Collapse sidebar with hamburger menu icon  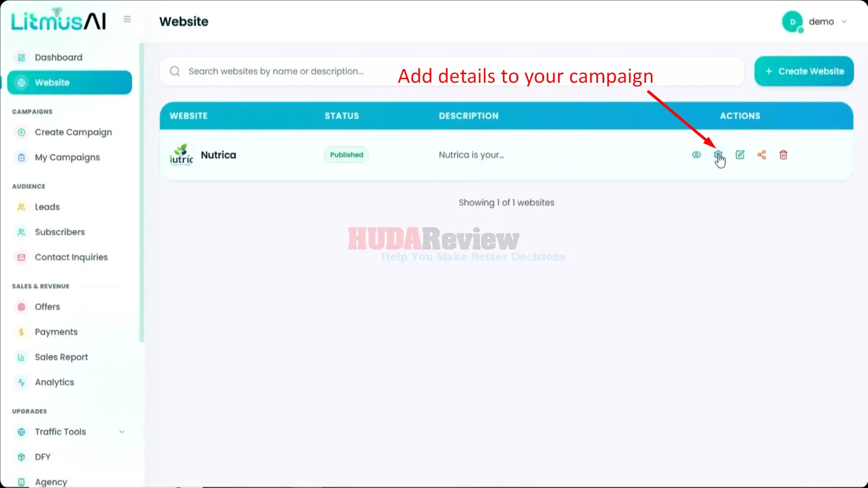(x=127, y=19)
